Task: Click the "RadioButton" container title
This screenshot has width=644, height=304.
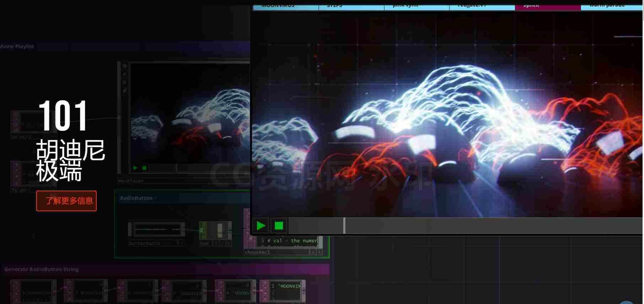Action: point(136,198)
